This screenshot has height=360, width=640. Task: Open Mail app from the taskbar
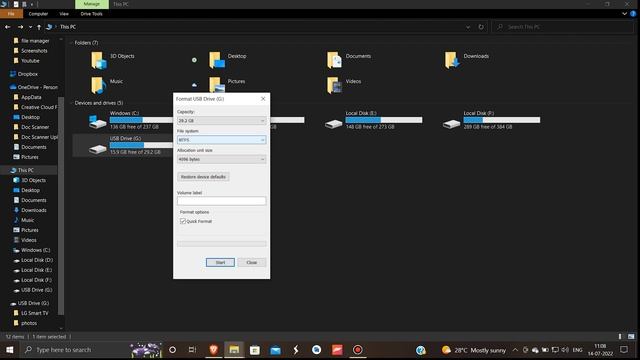coord(276,350)
